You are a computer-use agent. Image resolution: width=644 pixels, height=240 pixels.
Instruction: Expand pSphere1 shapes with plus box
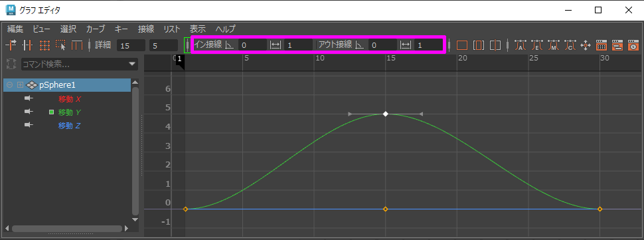20,85
